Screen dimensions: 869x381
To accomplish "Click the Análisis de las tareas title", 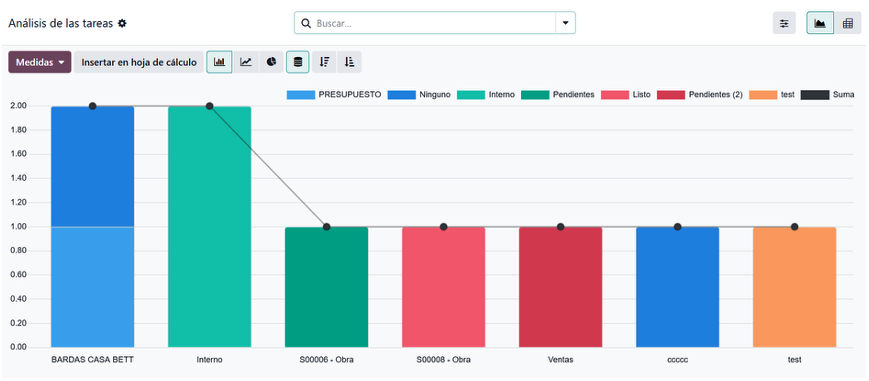I will click(x=60, y=23).
